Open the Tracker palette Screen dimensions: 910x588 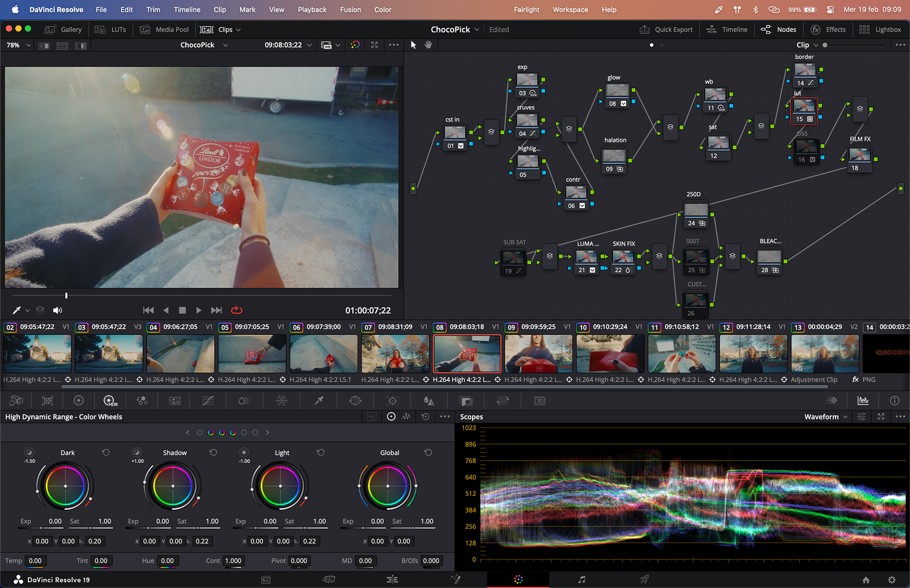[x=392, y=401]
